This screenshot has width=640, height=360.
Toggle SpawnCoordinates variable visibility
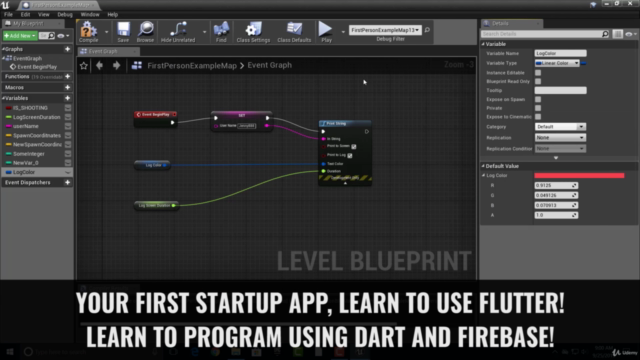click(68, 136)
